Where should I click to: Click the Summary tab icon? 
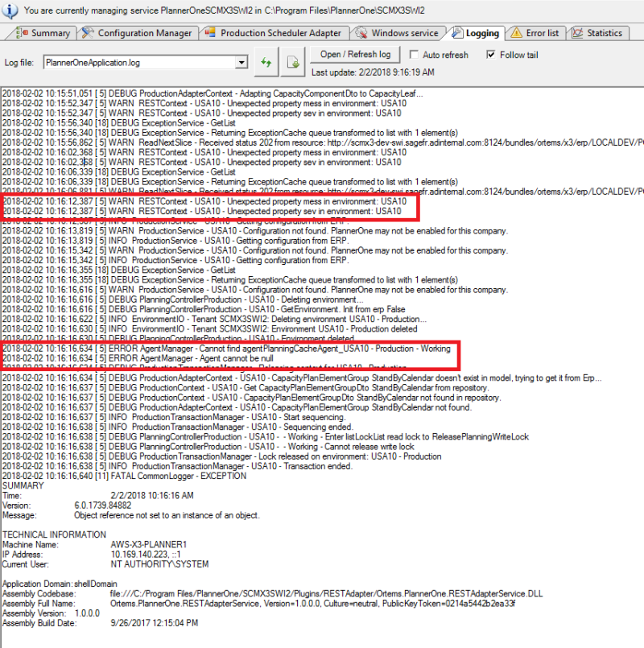tap(23, 33)
